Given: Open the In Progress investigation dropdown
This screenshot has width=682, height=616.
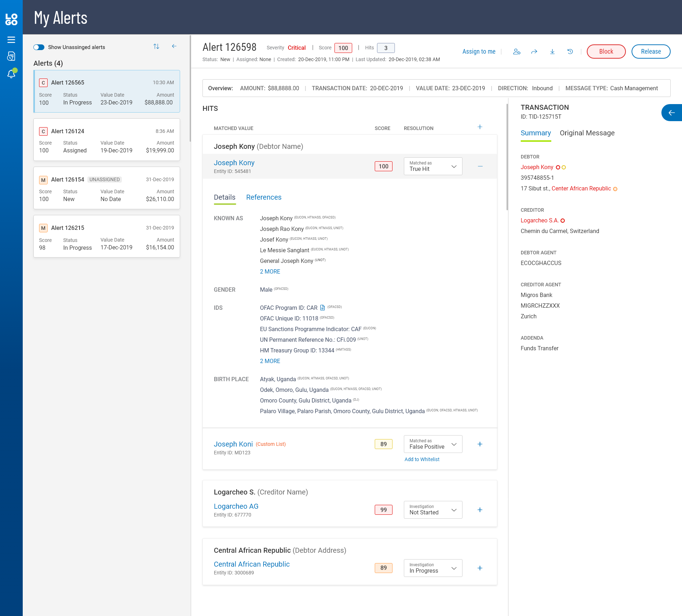Looking at the screenshot, I should point(433,568).
